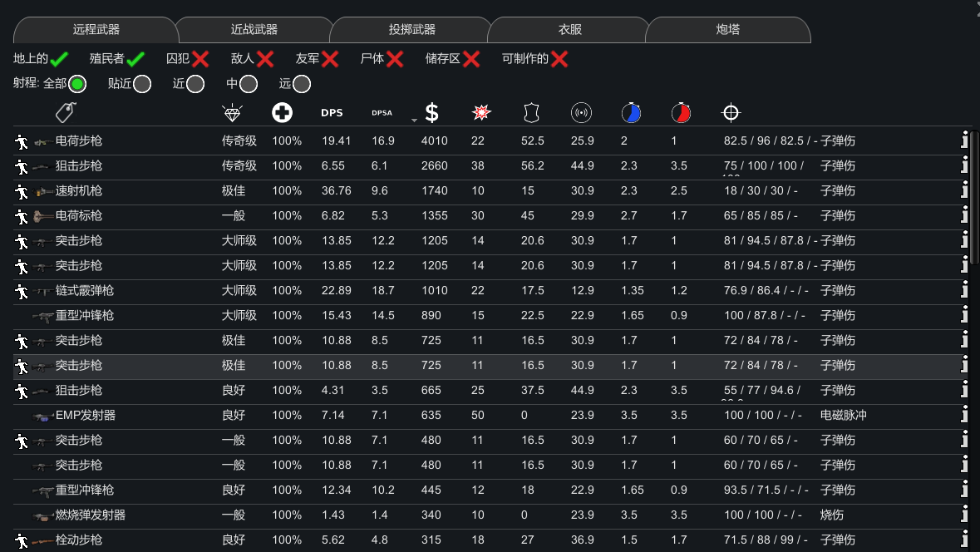The width and height of the screenshot is (980, 552).
Task: Toggle the 地上的 filter checkmark
Action: (x=59, y=59)
